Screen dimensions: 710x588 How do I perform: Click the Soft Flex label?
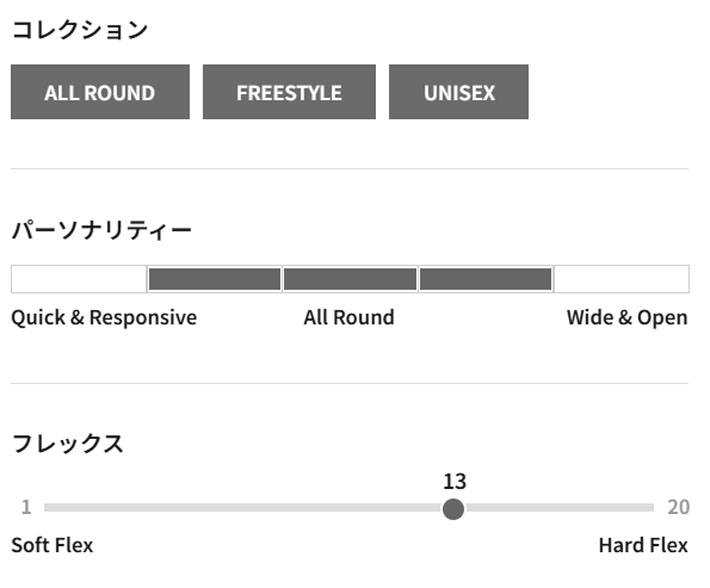coord(52,546)
